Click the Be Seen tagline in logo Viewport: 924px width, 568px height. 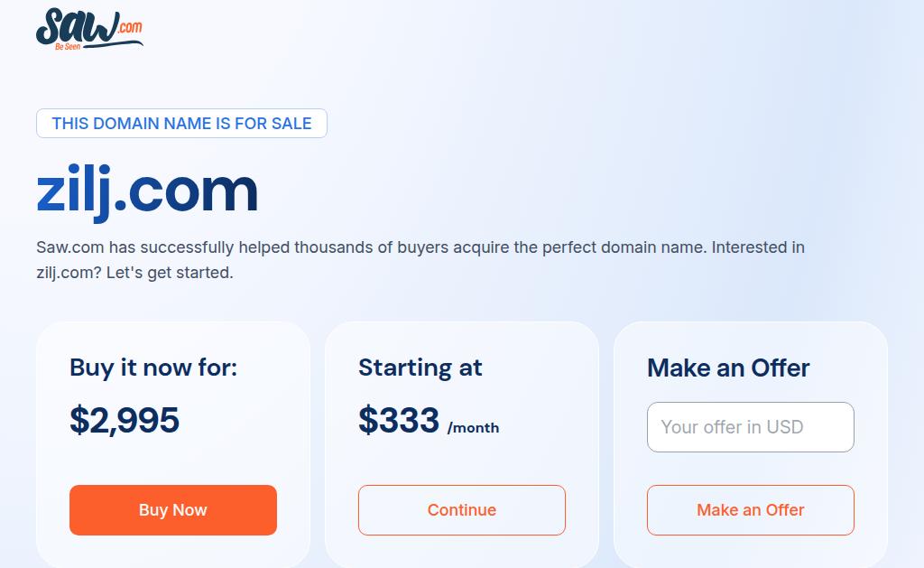[x=68, y=47]
